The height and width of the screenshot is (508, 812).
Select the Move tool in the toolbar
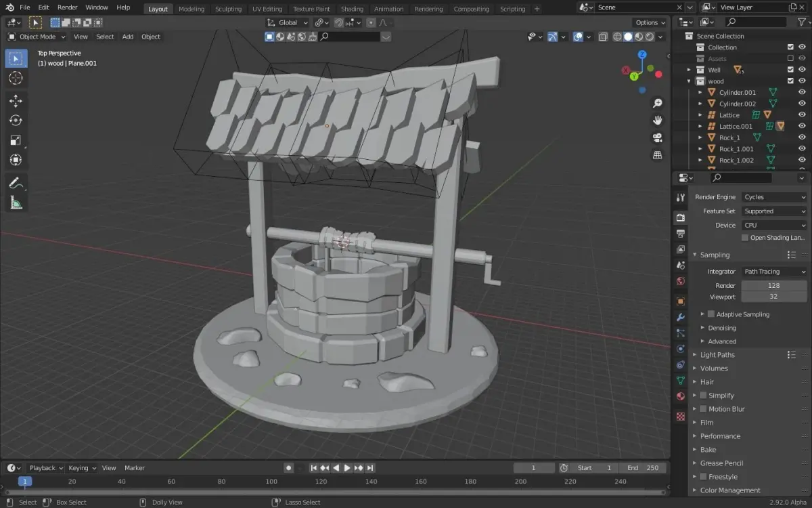tap(16, 101)
